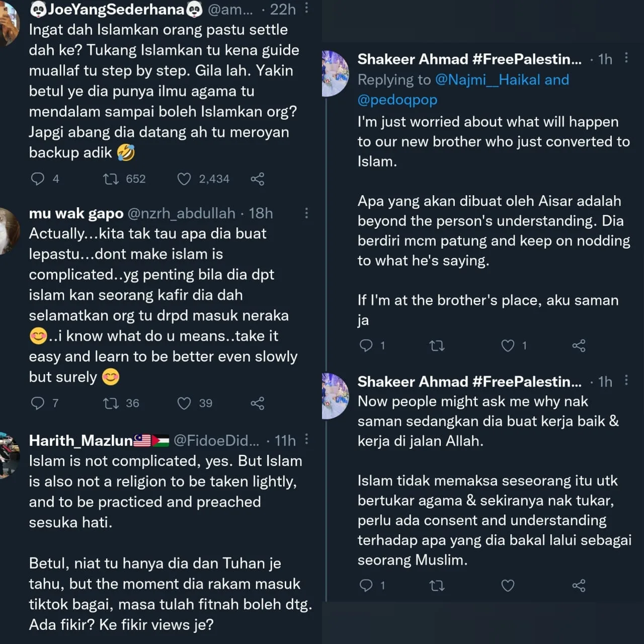Share JoeYangSederhana's tweet
Viewport: 644px width, 644px height.
(257, 179)
